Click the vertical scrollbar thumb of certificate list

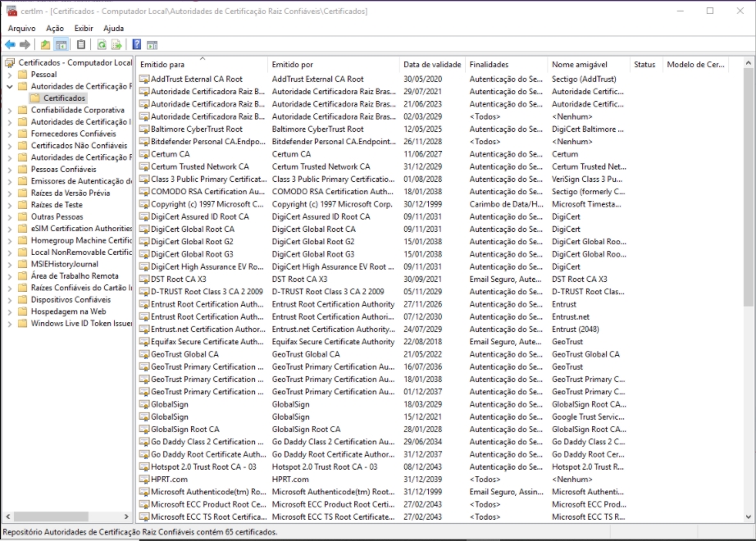[748, 188]
